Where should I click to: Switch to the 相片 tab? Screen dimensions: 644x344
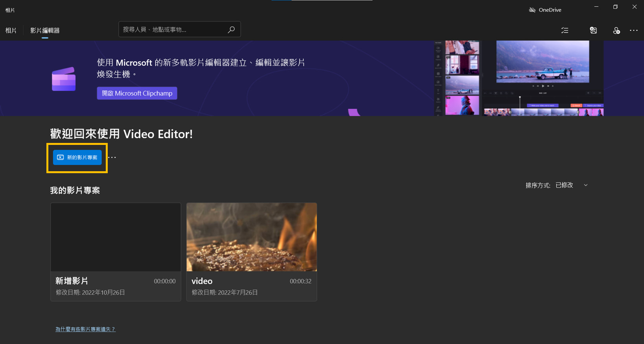[x=11, y=30]
